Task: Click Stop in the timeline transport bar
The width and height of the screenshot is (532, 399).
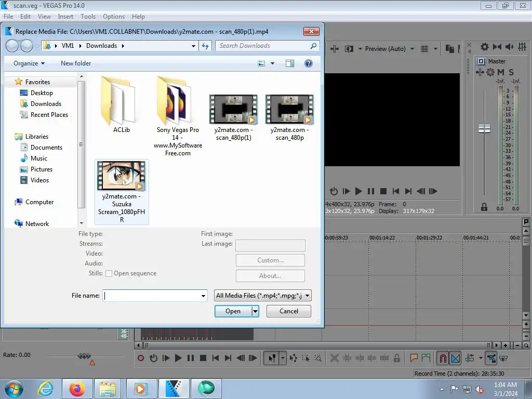Action: (203, 358)
